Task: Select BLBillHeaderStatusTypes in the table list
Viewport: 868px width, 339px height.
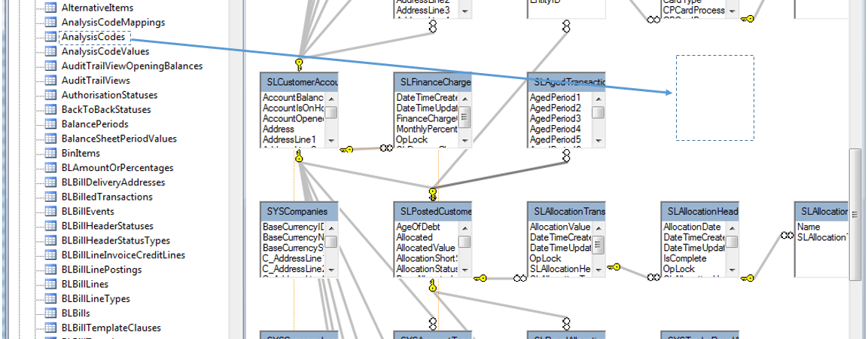Action: pos(116,240)
